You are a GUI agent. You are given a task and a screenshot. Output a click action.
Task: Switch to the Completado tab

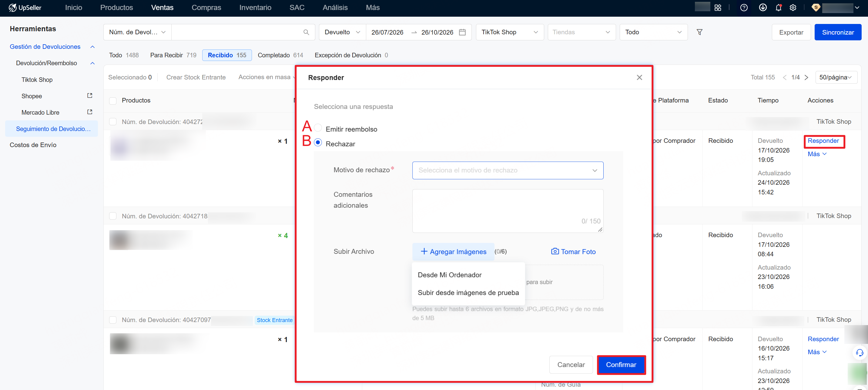280,55
